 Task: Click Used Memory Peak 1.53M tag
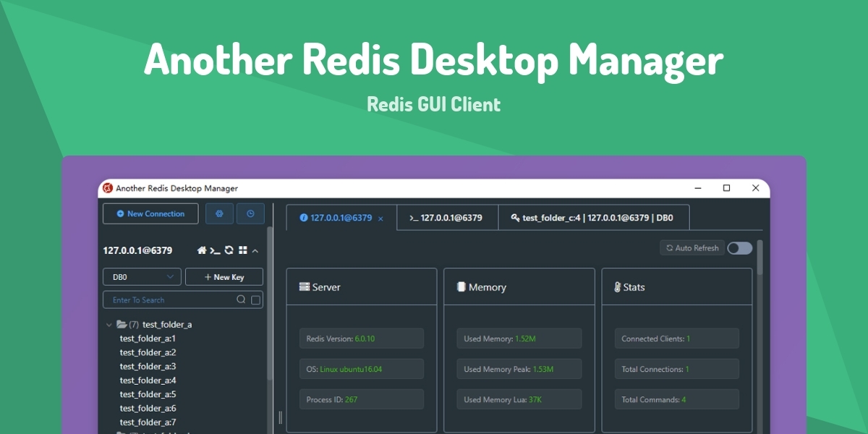pyautogui.click(x=519, y=369)
